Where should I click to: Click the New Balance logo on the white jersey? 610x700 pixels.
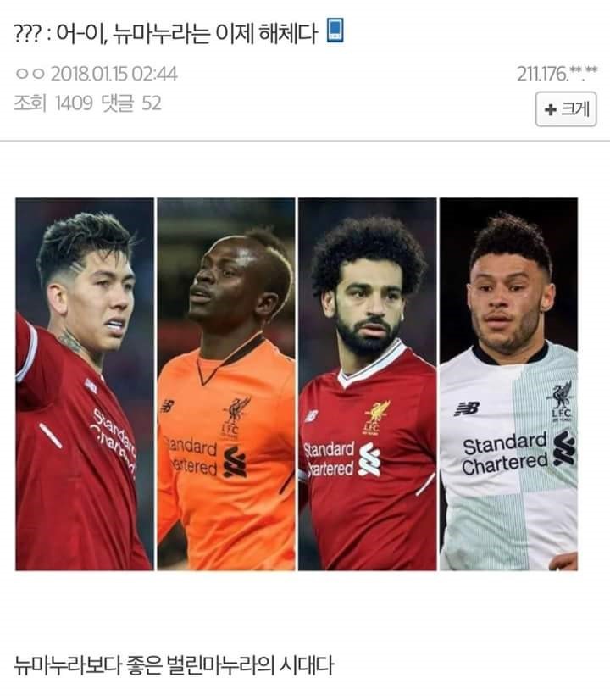pos(467,408)
